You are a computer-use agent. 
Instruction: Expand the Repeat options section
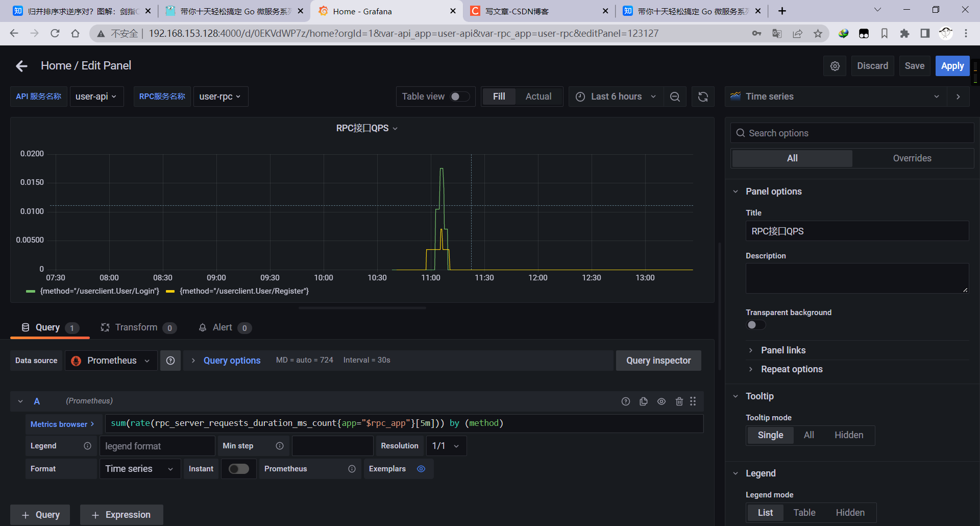(791, 369)
